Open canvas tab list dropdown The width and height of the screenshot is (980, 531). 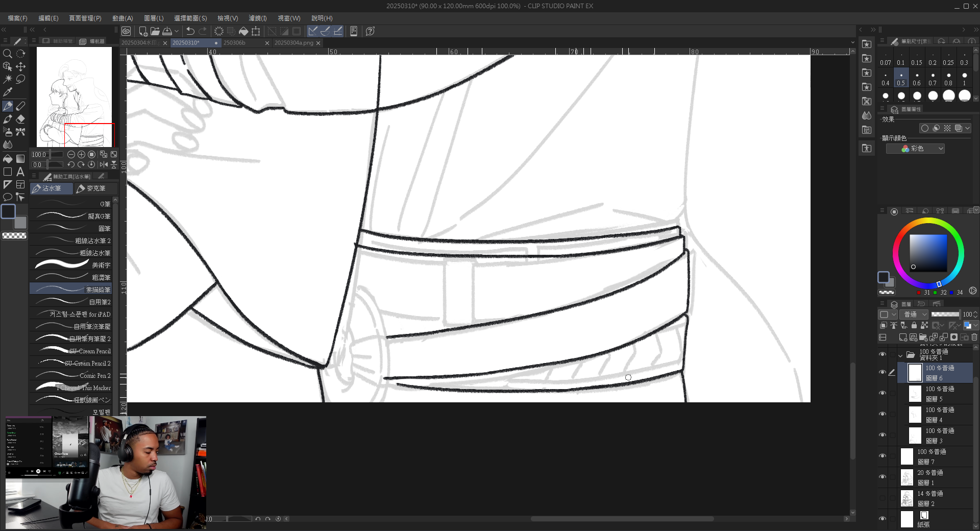coord(852,42)
